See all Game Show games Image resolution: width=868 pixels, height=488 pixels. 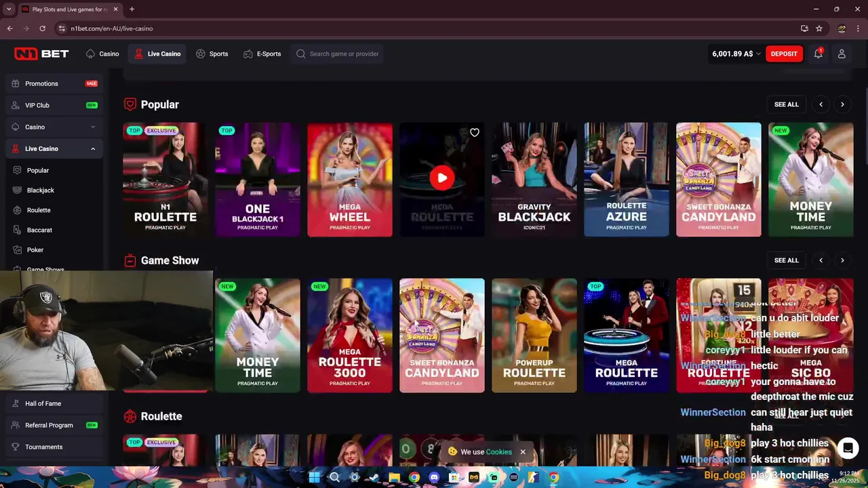click(787, 260)
